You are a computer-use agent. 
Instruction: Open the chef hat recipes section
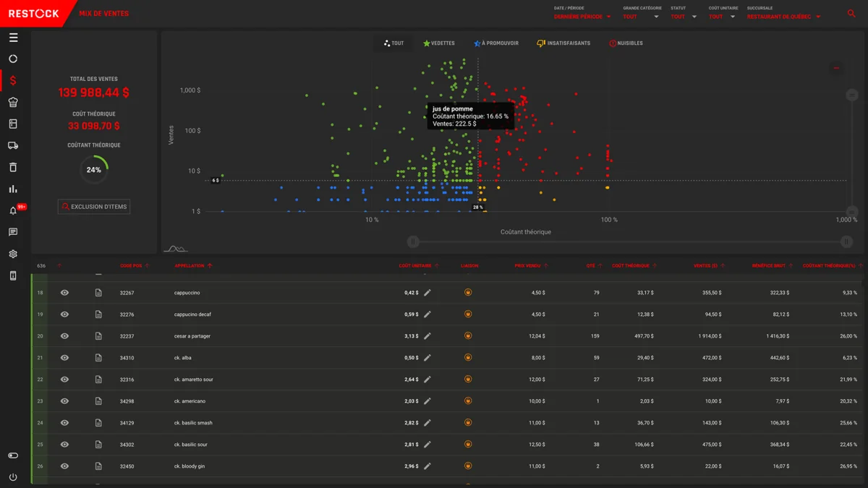(13, 102)
